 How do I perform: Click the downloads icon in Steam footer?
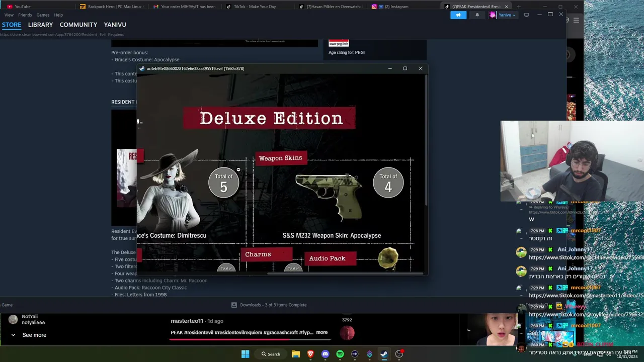click(234, 305)
